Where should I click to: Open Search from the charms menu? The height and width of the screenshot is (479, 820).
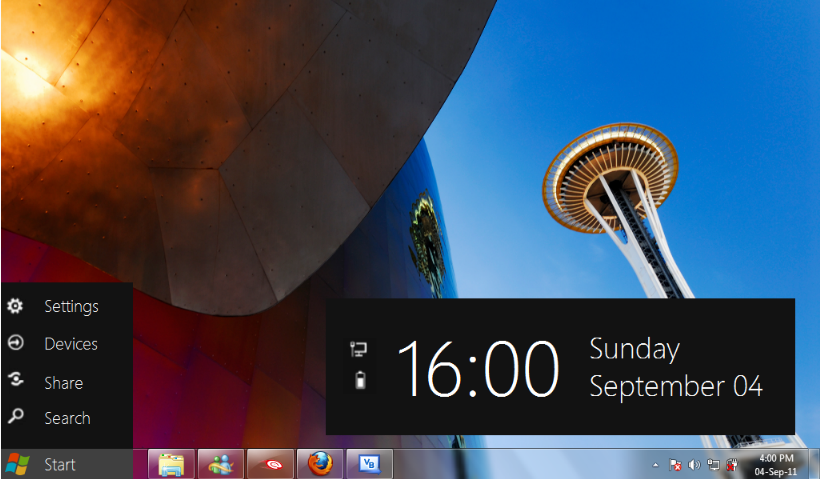66,418
